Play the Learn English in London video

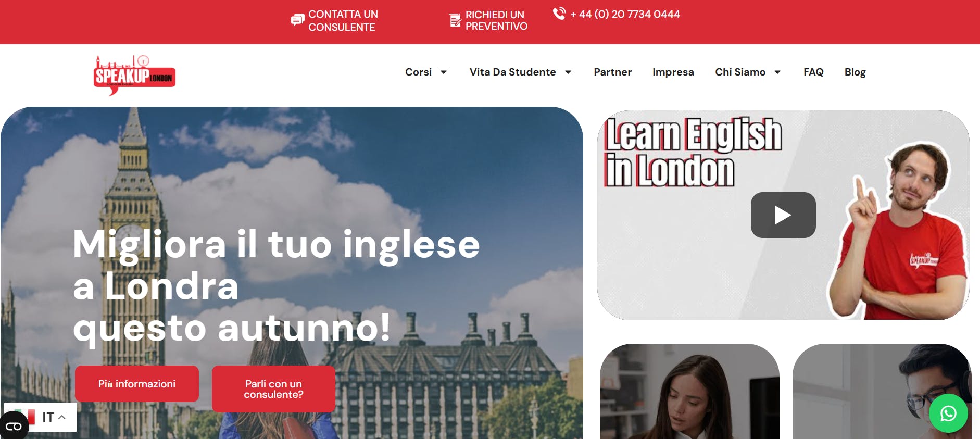click(783, 215)
